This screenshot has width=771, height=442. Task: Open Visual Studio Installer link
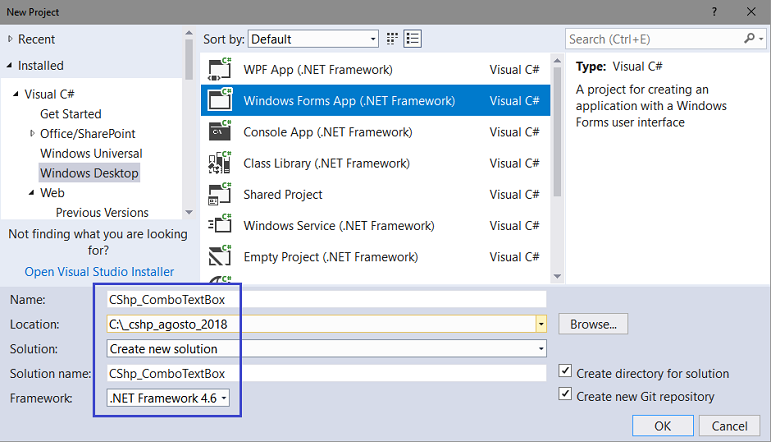[x=99, y=271]
